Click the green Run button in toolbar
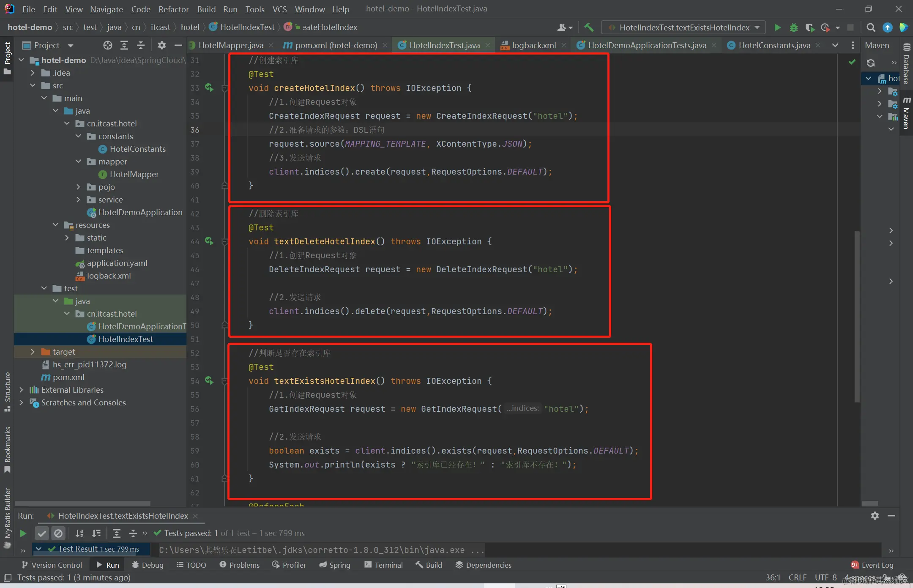This screenshot has height=588, width=913. (x=777, y=27)
